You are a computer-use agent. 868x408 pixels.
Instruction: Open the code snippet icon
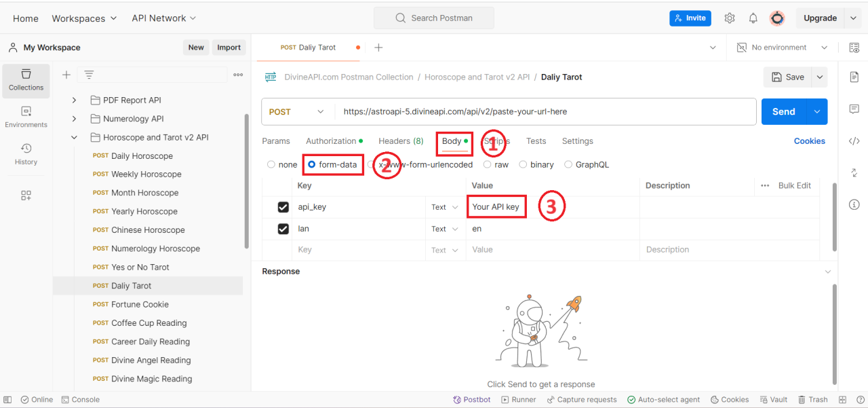[x=854, y=141]
